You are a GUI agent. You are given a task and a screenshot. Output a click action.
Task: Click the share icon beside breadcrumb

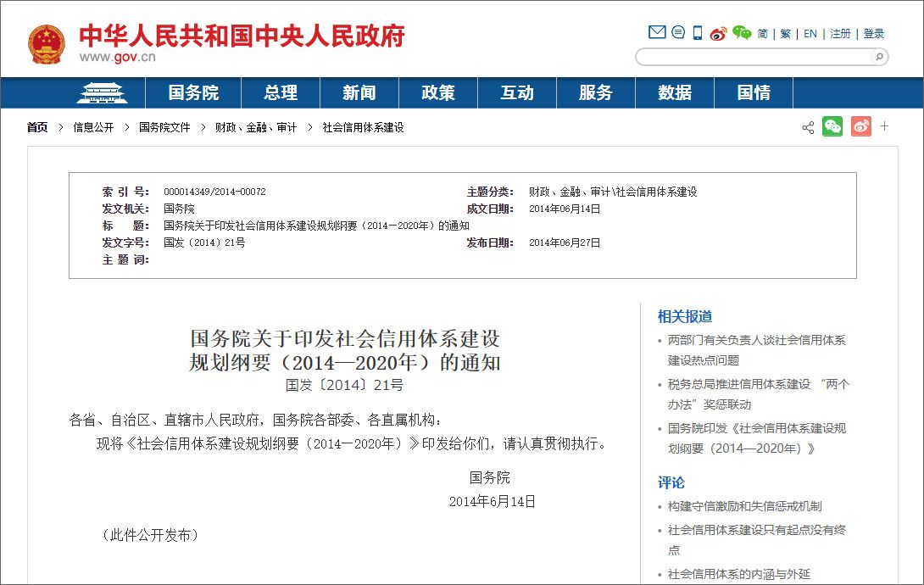click(x=808, y=127)
